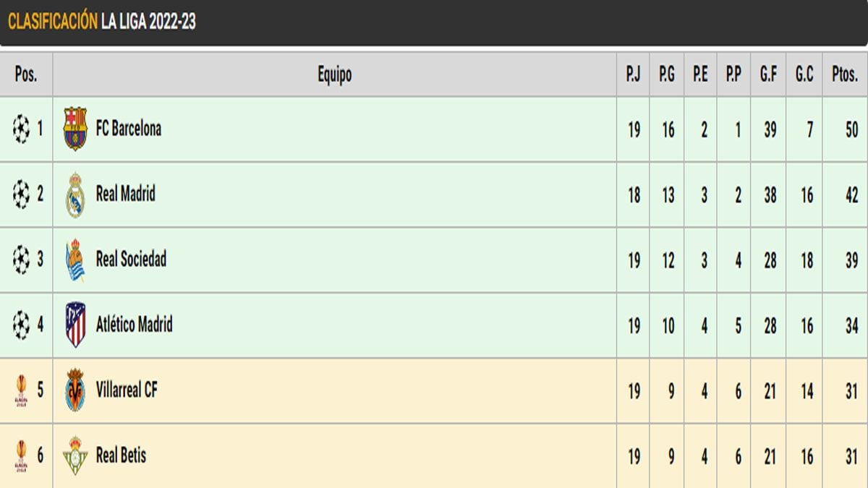This screenshot has height=488, width=868.
Task: Click the Real Betis crest icon
Action: point(75,455)
